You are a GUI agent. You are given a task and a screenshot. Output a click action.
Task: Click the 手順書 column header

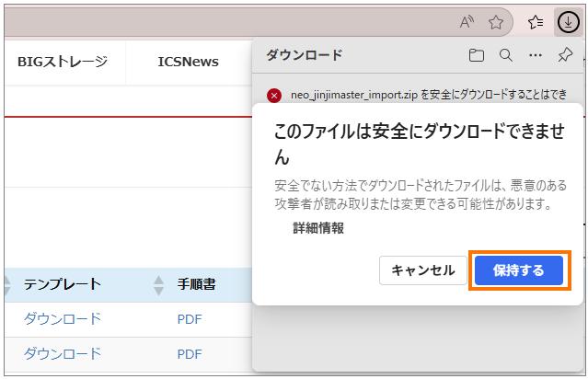point(196,285)
